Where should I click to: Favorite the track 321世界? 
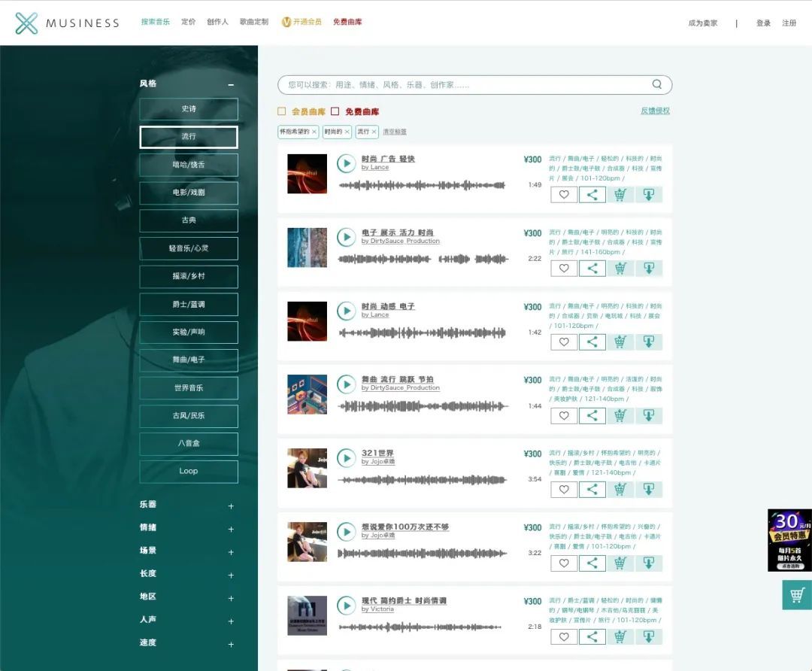564,490
